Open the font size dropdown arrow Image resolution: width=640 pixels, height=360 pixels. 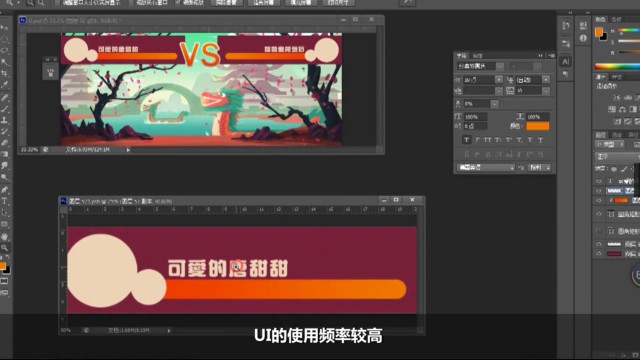(499, 80)
